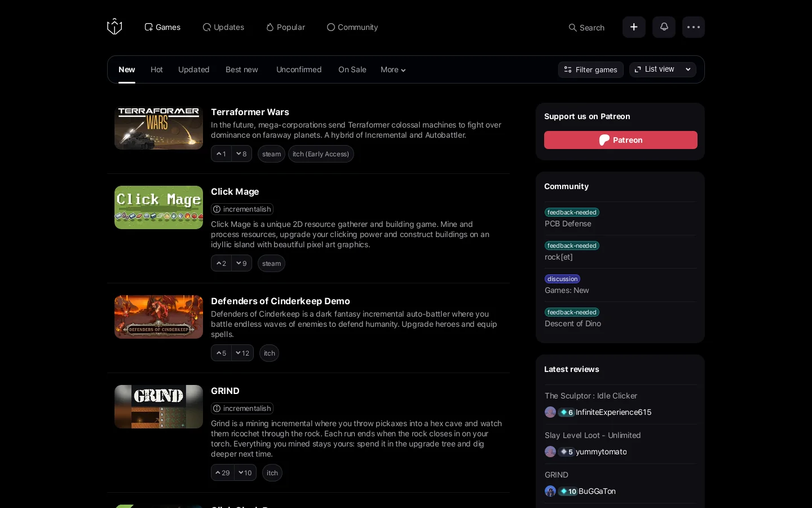
Task: Open the three-dot overflow menu
Action: tap(694, 27)
